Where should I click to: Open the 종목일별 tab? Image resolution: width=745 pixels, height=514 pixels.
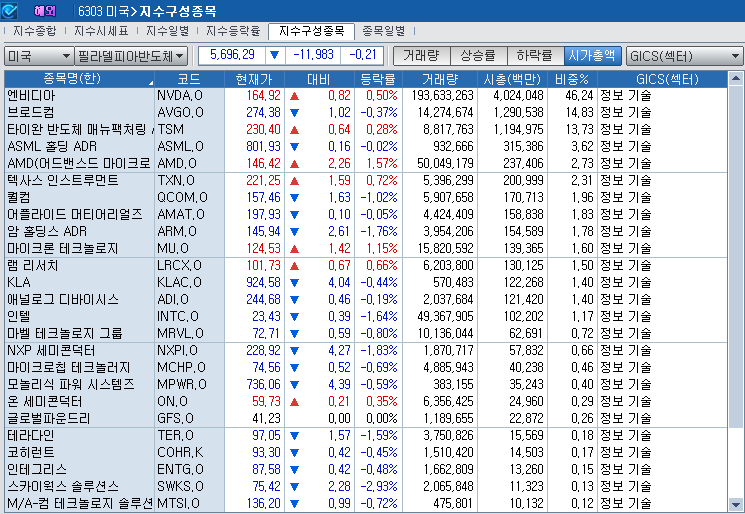383,31
